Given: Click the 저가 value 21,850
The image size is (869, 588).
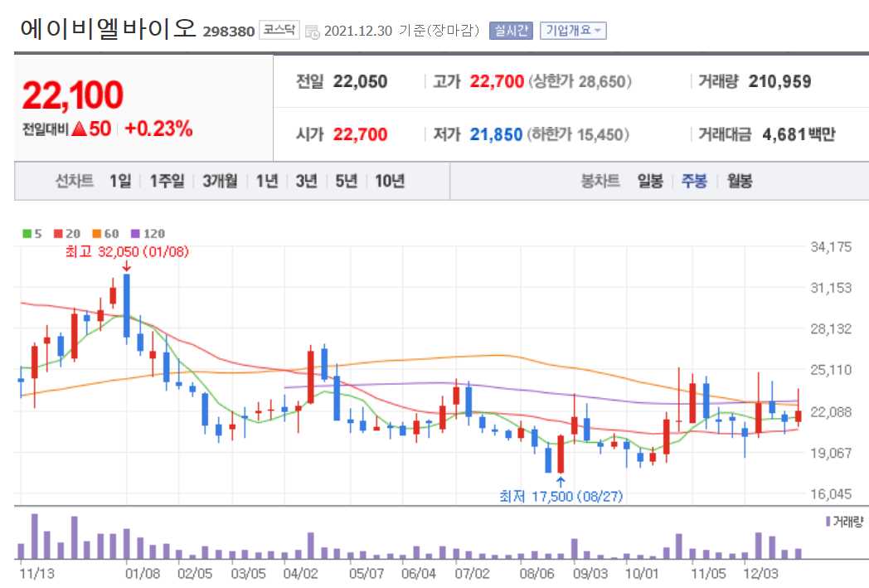Looking at the screenshot, I should [x=496, y=134].
